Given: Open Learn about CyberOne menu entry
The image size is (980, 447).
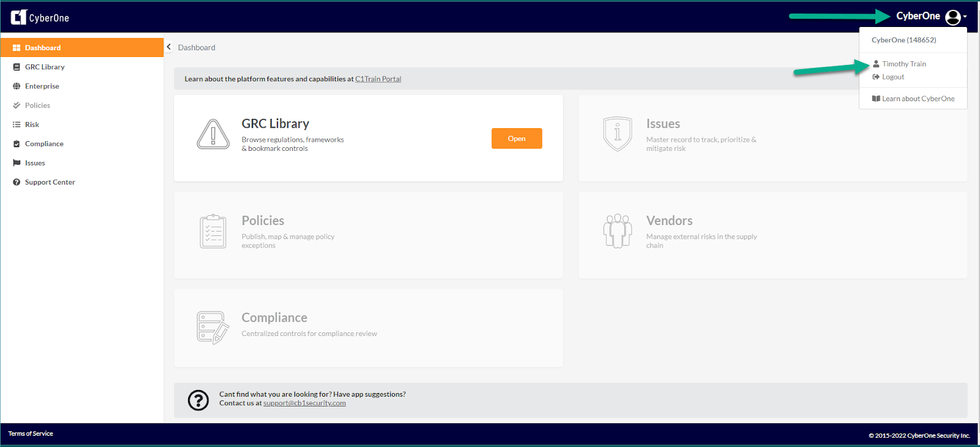Looking at the screenshot, I should click(x=918, y=99).
